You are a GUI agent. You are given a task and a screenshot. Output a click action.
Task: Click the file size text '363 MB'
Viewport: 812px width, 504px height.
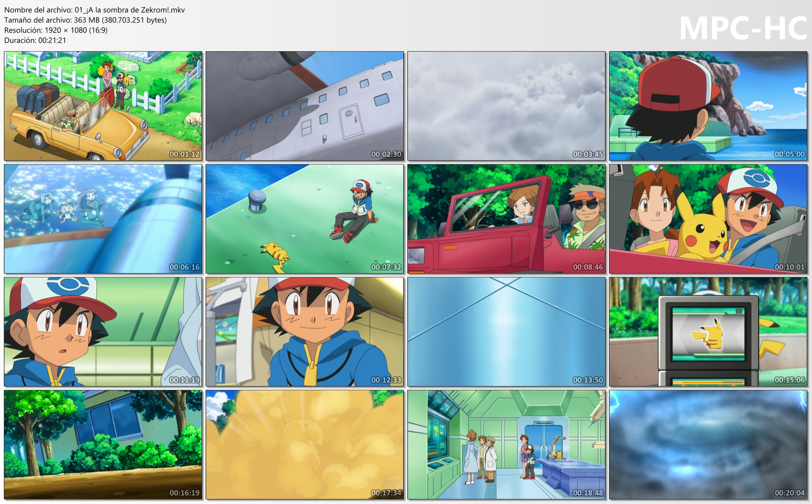[87, 20]
